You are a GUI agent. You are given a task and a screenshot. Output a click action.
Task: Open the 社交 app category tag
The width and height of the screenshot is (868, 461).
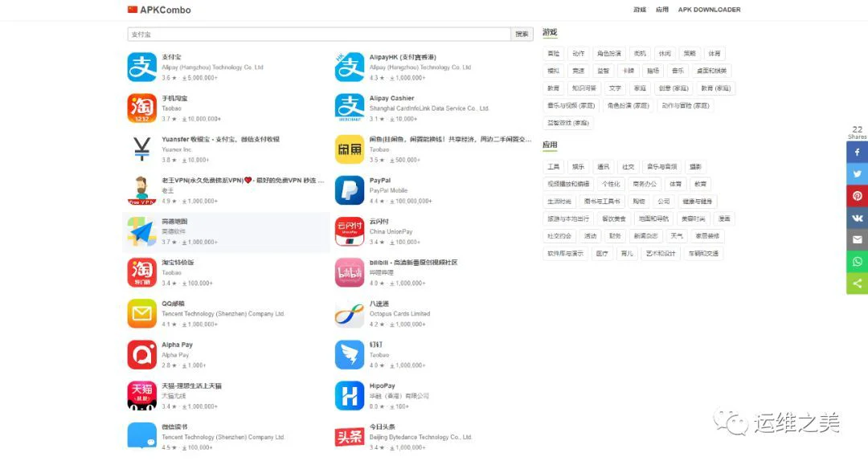click(628, 166)
